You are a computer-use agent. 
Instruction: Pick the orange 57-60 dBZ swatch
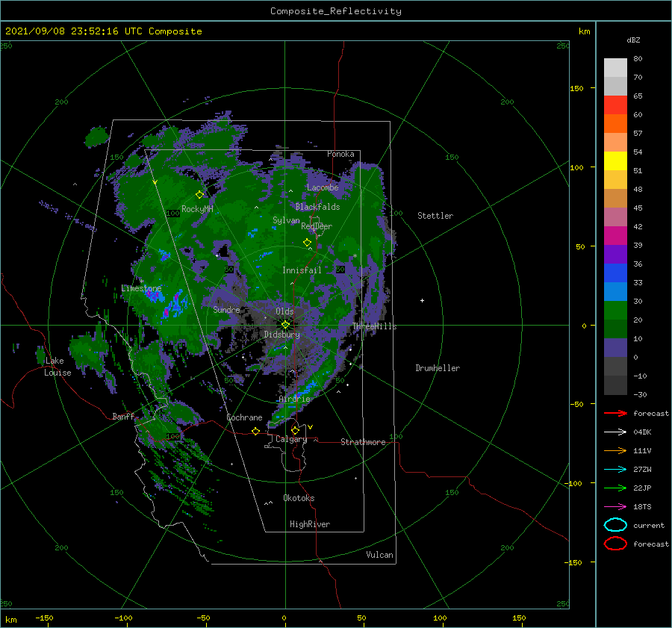click(615, 123)
